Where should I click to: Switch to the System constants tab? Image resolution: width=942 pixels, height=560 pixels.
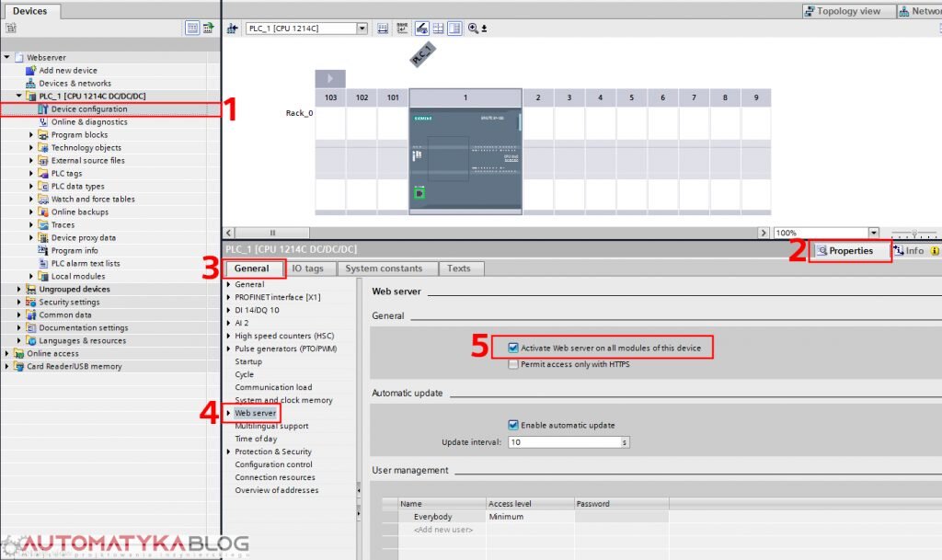384,269
